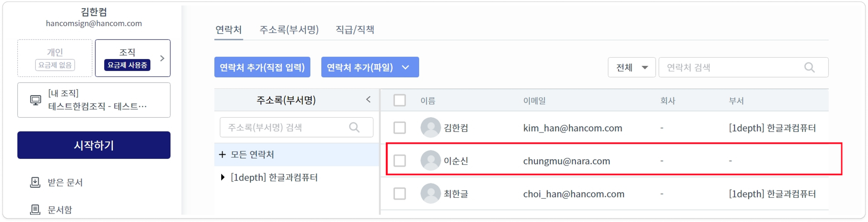Open 문서함 document box icon

[35, 210]
